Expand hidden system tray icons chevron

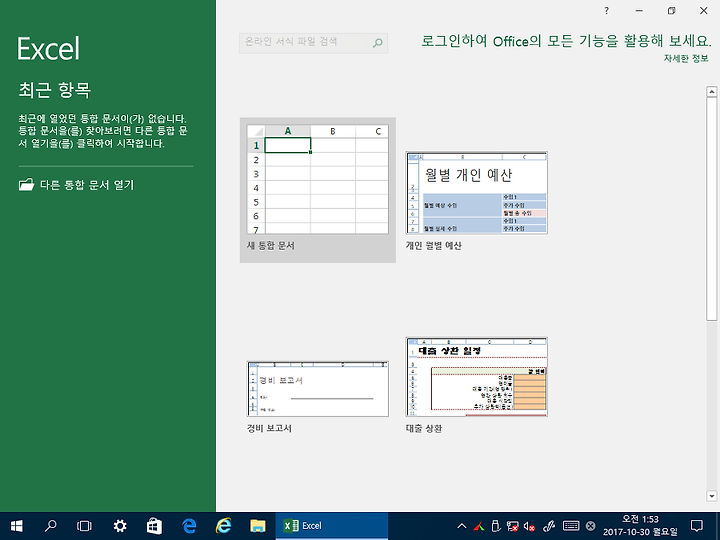(x=461, y=526)
